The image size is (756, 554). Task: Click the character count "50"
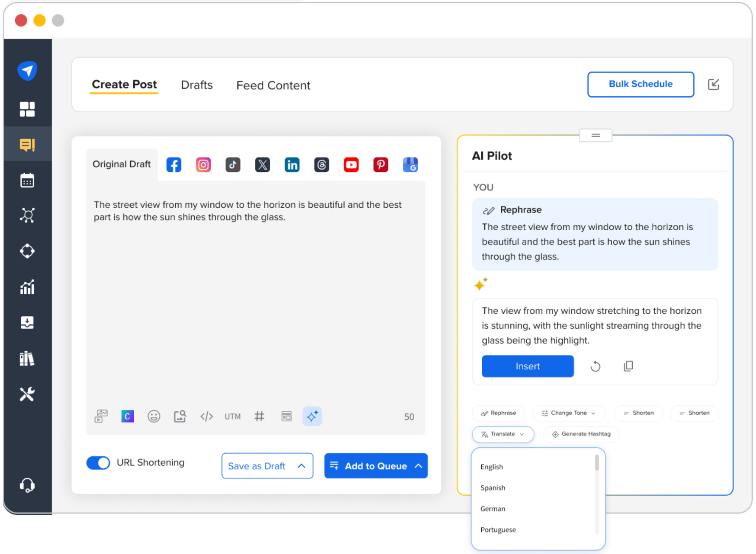click(409, 417)
